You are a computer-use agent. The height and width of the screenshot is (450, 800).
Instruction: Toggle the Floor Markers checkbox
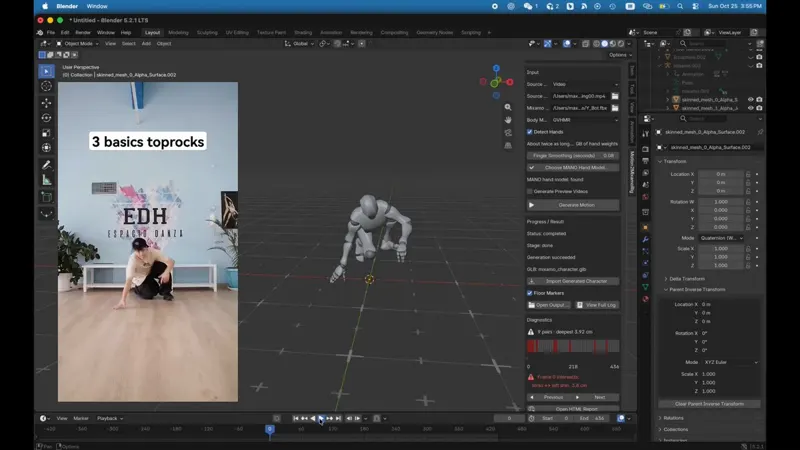point(530,293)
